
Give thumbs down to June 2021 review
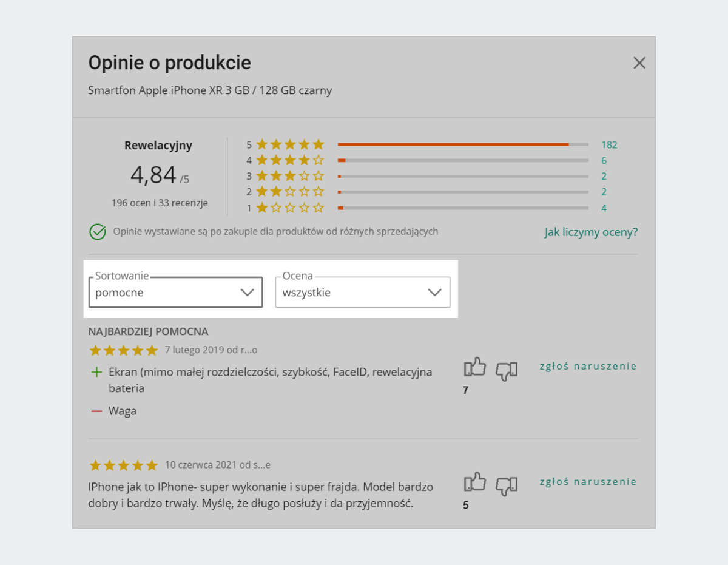click(507, 484)
